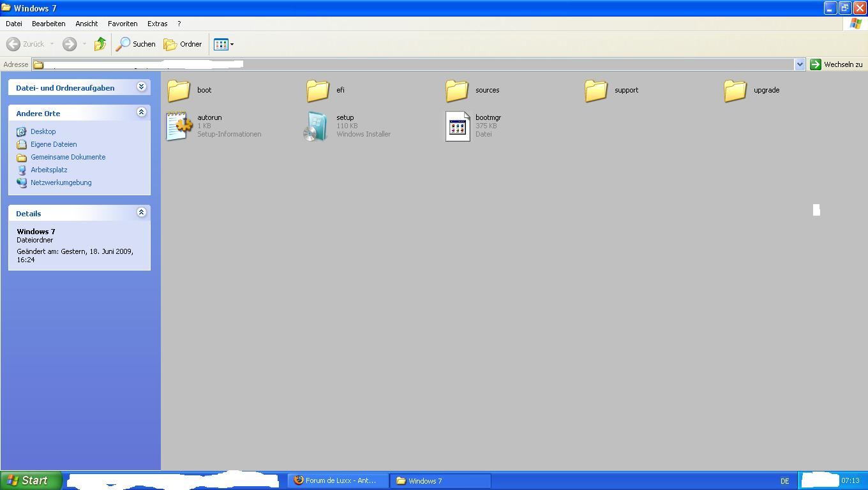This screenshot has width=868, height=490.
Task: Open the boot folder
Action: [190, 90]
